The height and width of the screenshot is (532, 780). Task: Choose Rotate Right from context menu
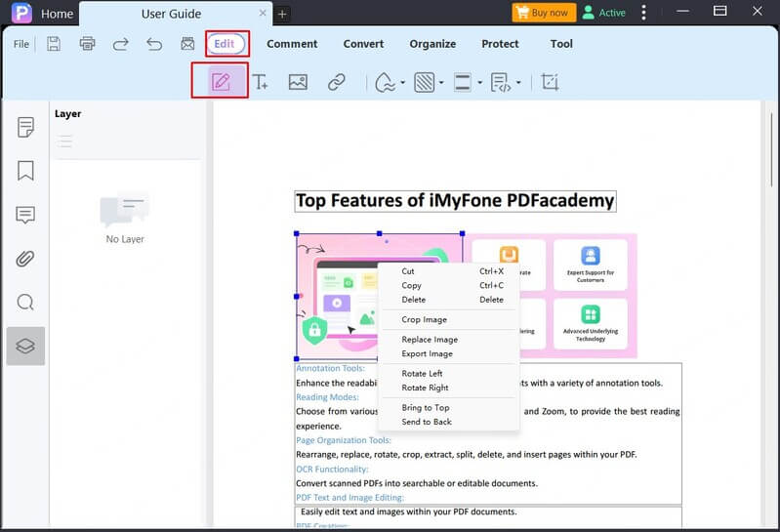coord(450,388)
